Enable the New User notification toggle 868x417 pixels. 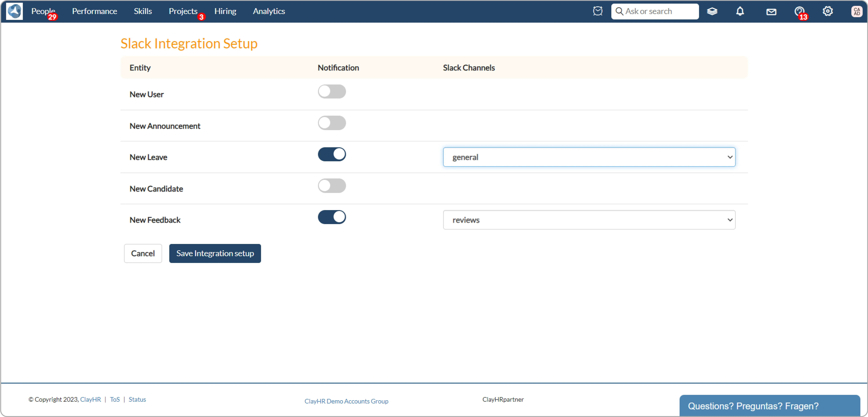(332, 92)
